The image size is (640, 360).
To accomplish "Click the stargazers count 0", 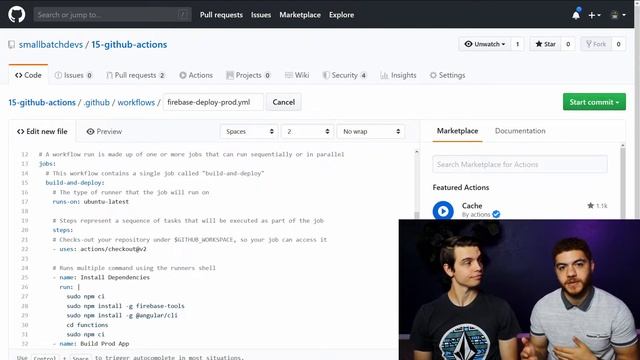I will click(568, 44).
